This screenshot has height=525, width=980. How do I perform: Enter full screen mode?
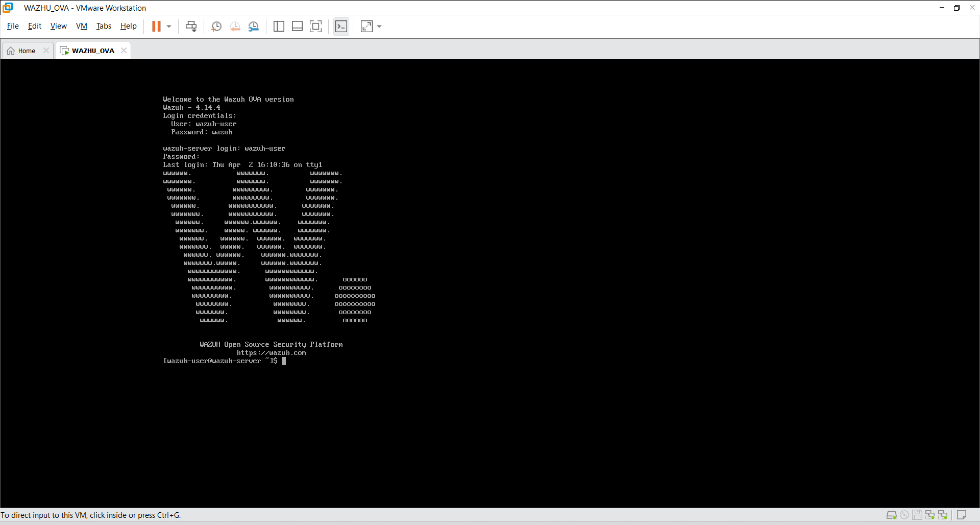tap(316, 27)
